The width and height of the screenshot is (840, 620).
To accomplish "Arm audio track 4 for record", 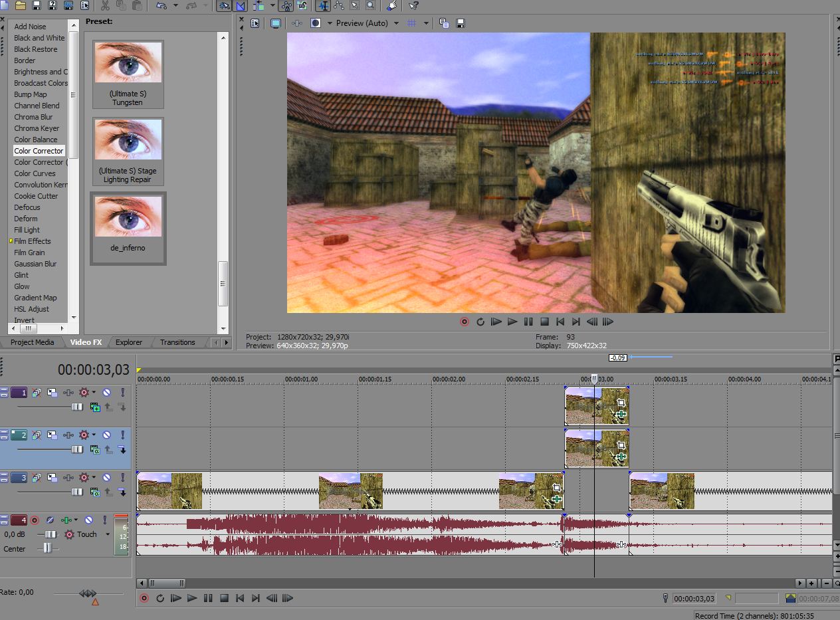I will 35,520.
